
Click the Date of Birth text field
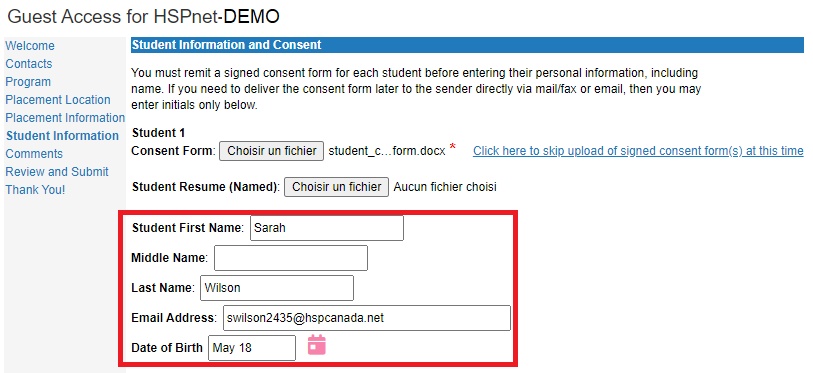[x=252, y=348]
